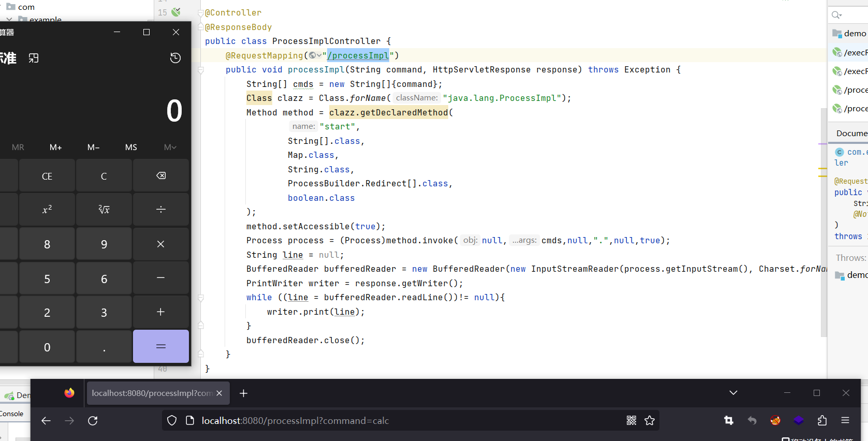Click the undo arrow toolbar icon in Firefox
868x441 pixels.
click(x=752, y=421)
